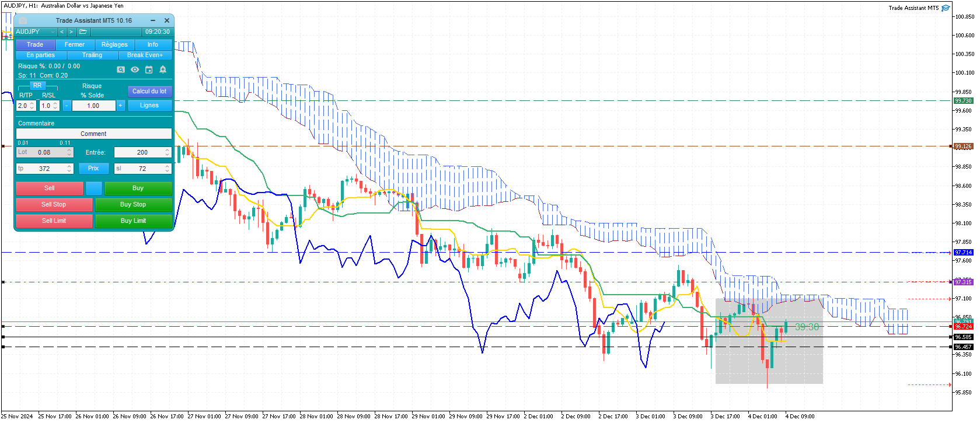Click the Buy Stop button
980x423 pixels.
point(133,205)
